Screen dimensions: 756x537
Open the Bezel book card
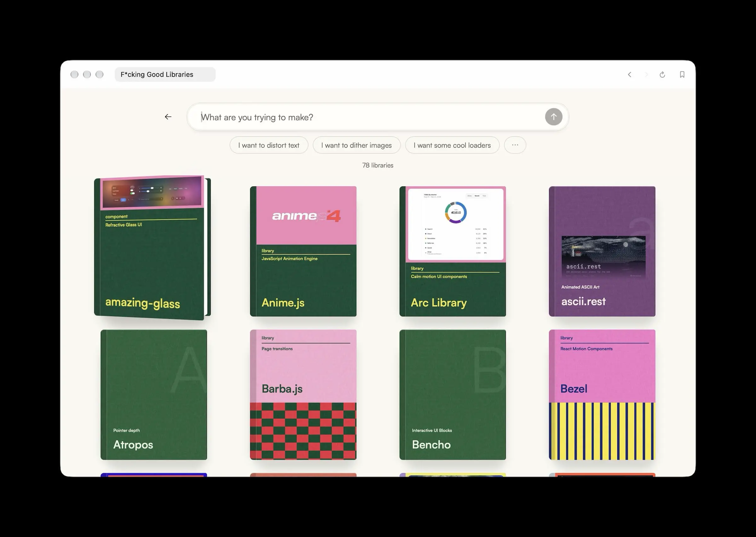point(602,394)
